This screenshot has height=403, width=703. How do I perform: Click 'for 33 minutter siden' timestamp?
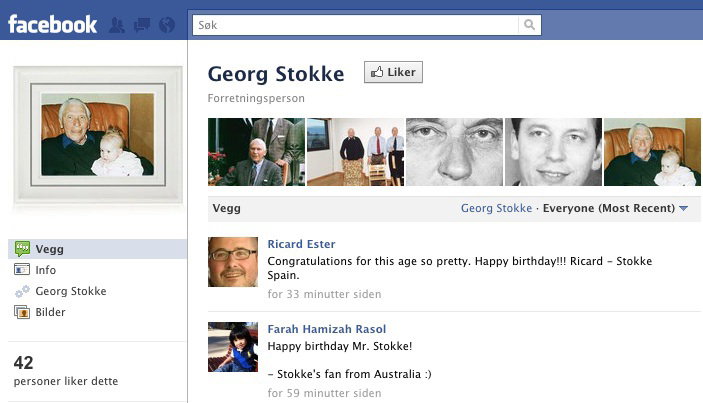click(324, 295)
